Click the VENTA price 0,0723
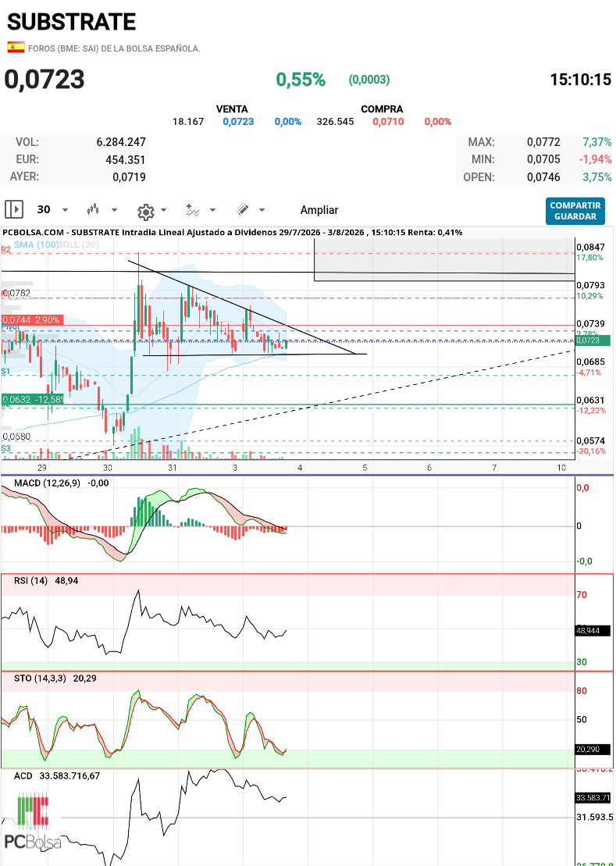616x866 pixels. click(238, 122)
